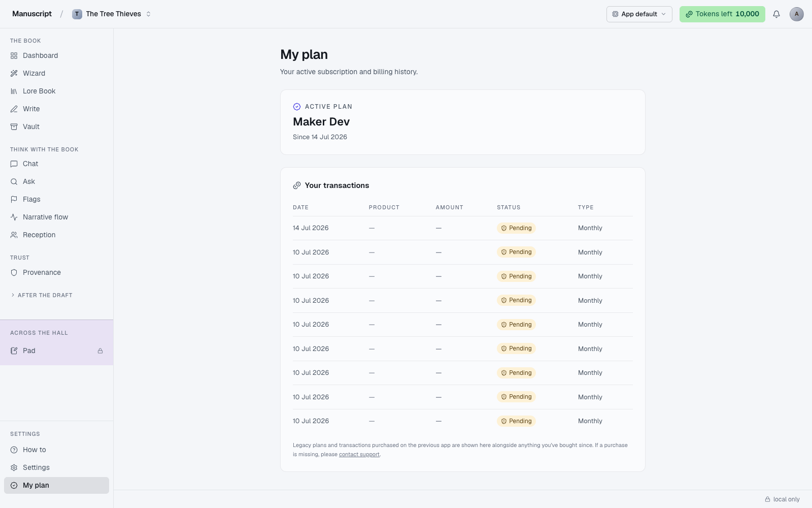Click the Vault archive icon

tap(14, 127)
